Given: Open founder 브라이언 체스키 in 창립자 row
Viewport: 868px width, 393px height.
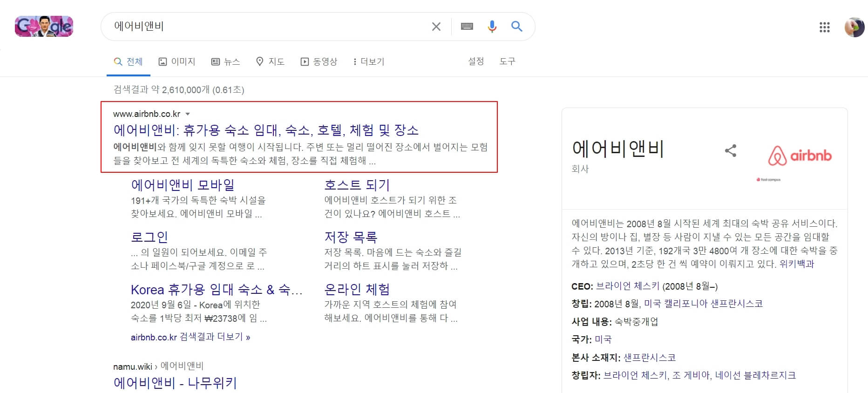Looking at the screenshot, I should click(x=635, y=375).
